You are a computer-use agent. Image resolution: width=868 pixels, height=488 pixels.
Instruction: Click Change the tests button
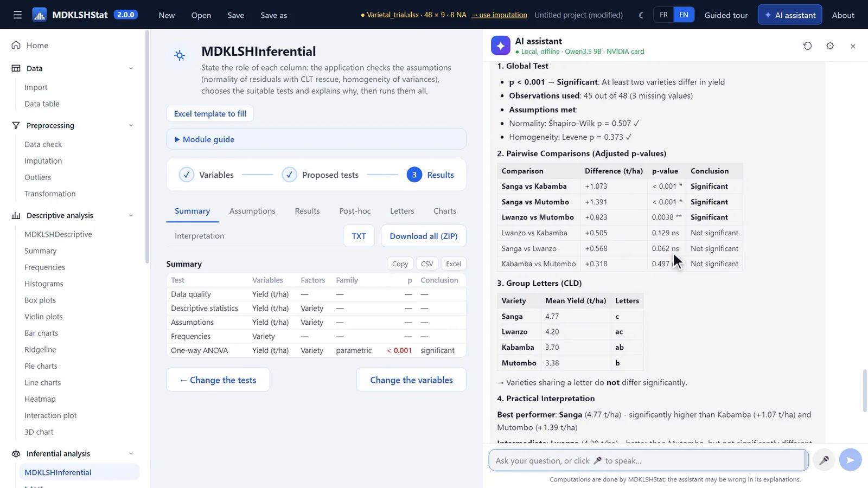(218, 380)
